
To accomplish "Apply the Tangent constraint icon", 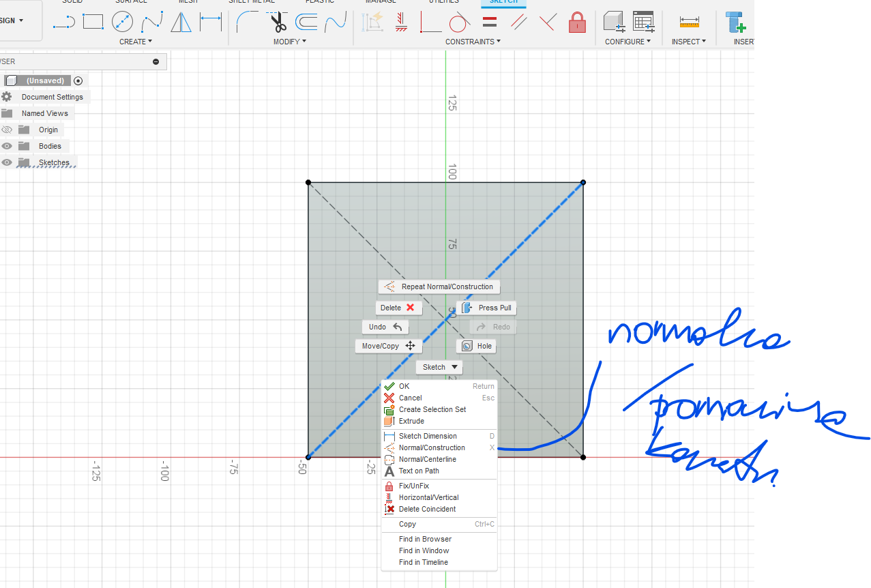I will [x=460, y=23].
